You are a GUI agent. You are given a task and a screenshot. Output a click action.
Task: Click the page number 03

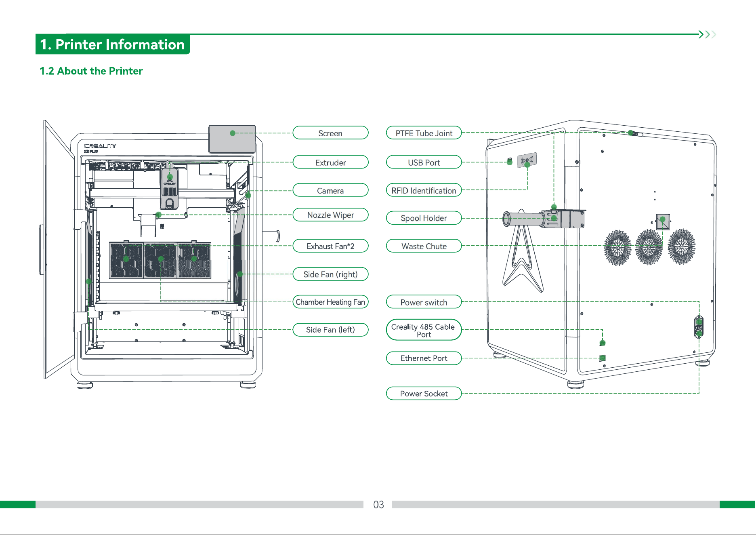(x=378, y=504)
